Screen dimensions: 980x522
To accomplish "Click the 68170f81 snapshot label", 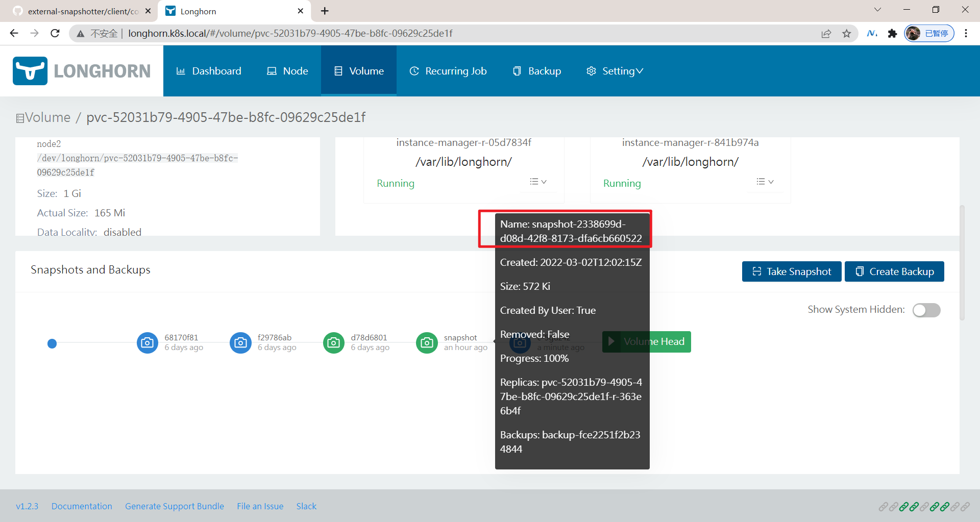I will point(181,337).
